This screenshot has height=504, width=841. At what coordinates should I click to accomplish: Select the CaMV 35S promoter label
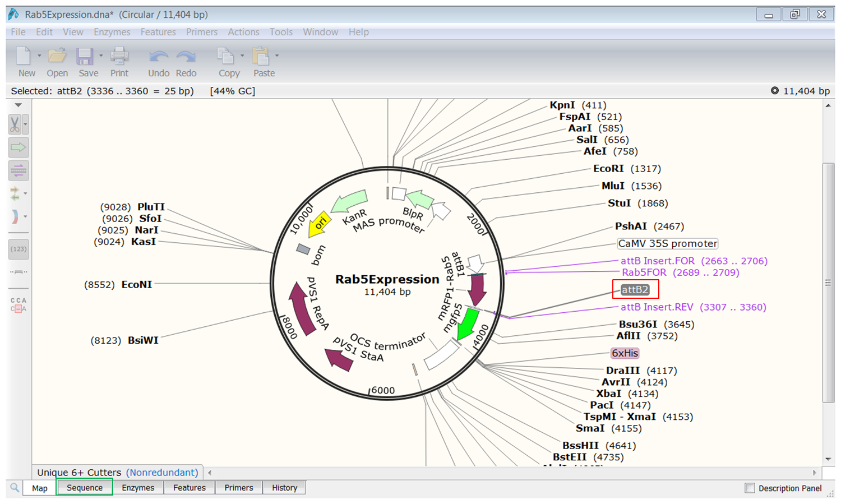[x=668, y=243]
